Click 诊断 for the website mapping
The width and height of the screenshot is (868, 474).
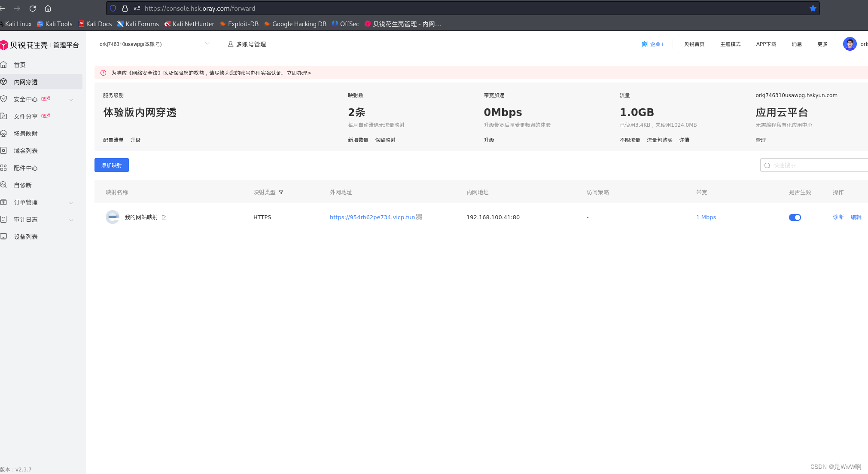click(838, 217)
